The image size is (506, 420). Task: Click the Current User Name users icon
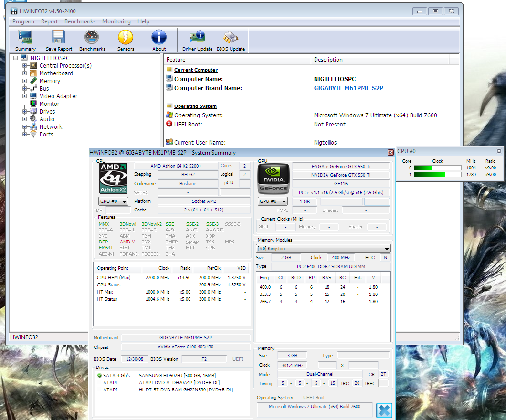(169, 142)
